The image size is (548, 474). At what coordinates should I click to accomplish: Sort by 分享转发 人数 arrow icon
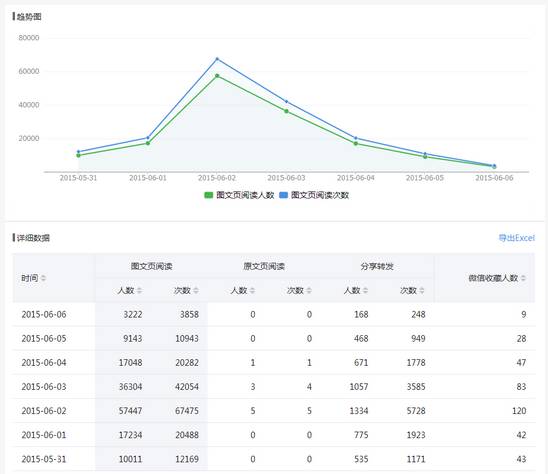[365, 290]
